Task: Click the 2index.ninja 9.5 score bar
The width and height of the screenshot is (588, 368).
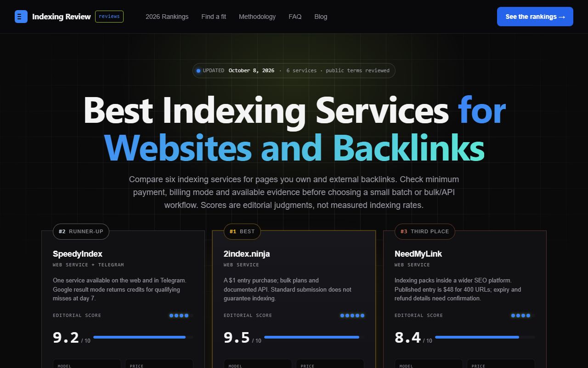Action: click(x=314, y=337)
